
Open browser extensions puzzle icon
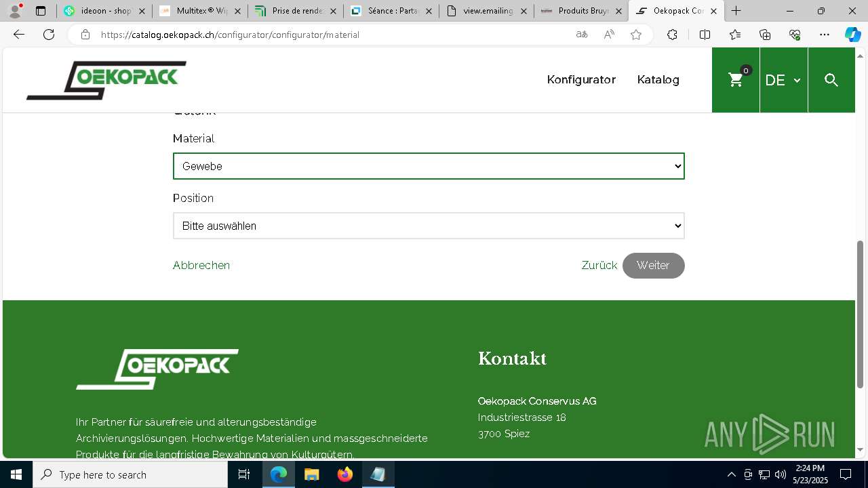tap(672, 35)
